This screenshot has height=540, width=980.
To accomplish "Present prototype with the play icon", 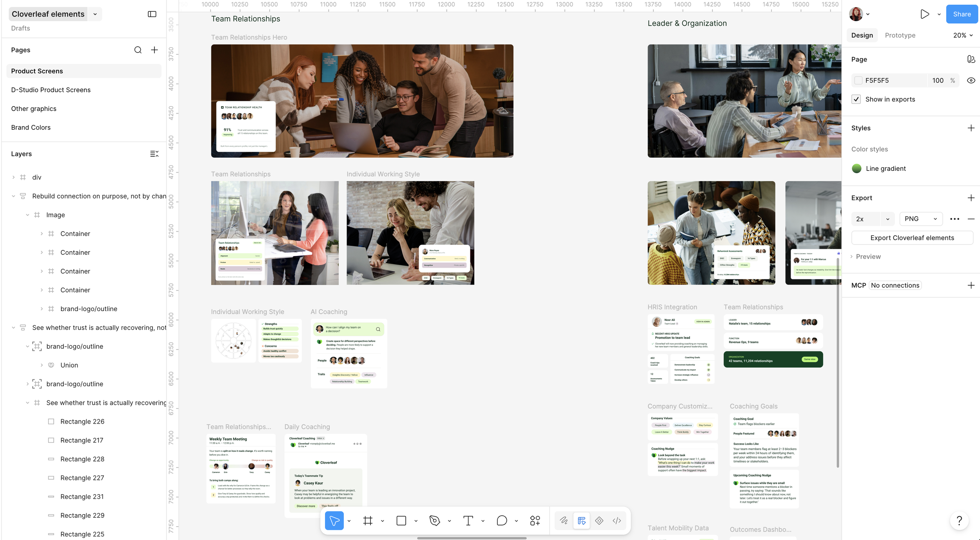I will tap(925, 14).
